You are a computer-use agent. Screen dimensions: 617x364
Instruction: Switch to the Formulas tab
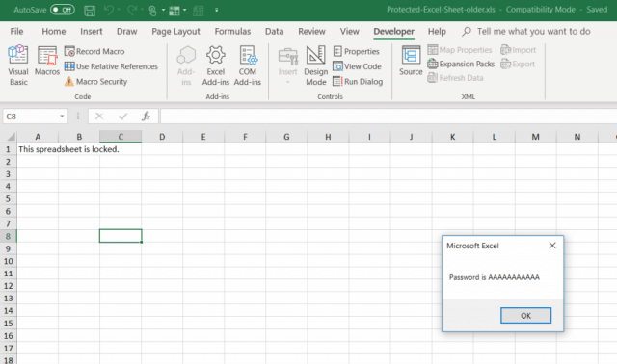tap(232, 31)
